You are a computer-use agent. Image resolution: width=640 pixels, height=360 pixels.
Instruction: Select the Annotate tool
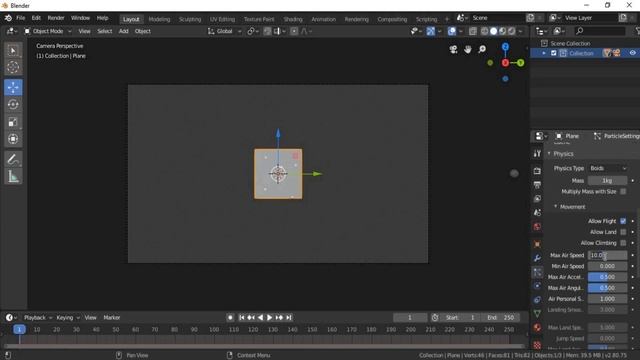pos(13,159)
